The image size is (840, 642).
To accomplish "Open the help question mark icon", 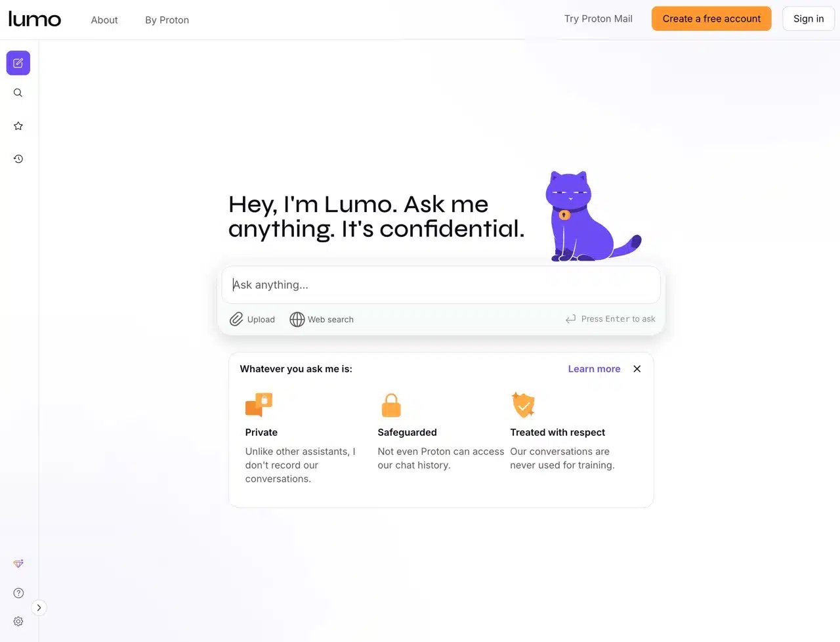I will click(18, 593).
